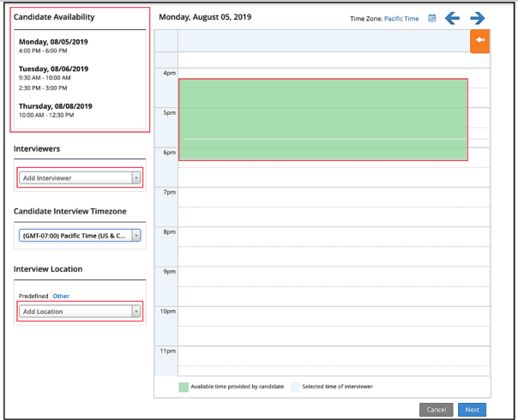518x420 pixels.
Task: Select Thursday, 08/08/2019 availability entry
Action: (55, 106)
